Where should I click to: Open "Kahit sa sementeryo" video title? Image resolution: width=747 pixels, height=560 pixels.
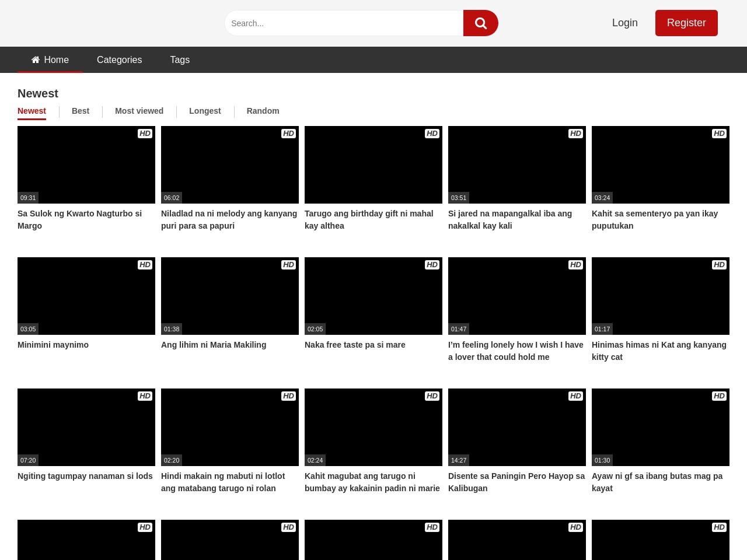tap(655, 219)
